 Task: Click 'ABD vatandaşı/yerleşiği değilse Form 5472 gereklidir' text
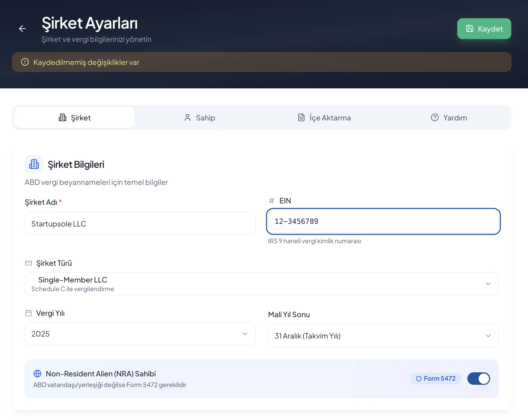click(110, 385)
